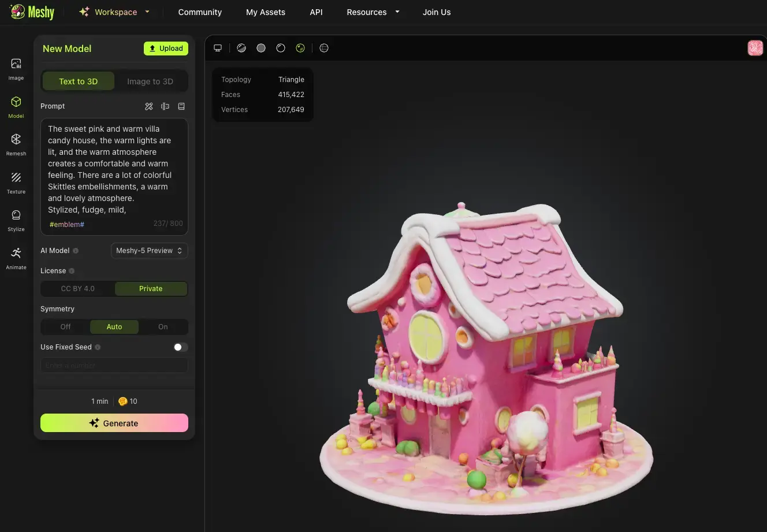Select the Stylize sidebar tool
The image size is (767, 532).
[x=16, y=220]
